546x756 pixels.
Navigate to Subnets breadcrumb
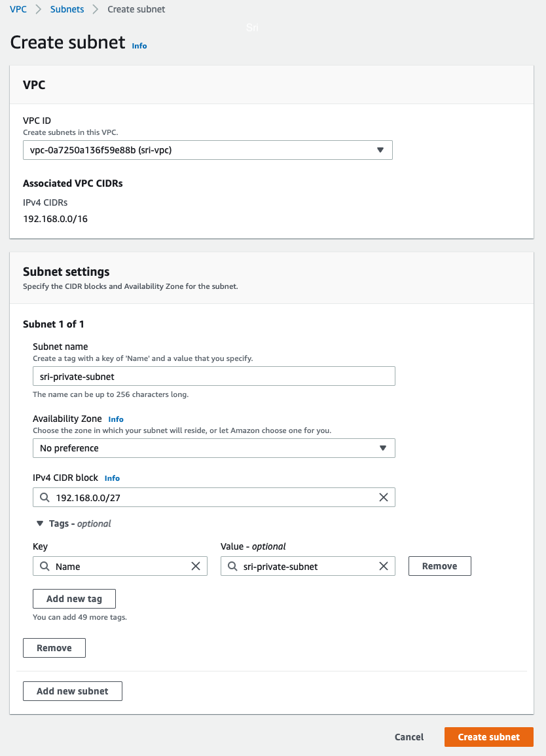(67, 9)
